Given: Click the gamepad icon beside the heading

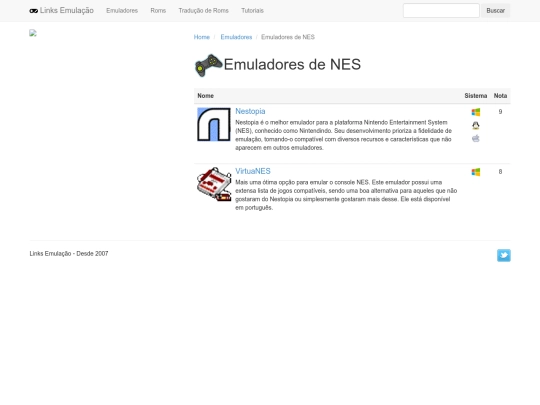Looking at the screenshot, I should pyautogui.click(x=209, y=65).
